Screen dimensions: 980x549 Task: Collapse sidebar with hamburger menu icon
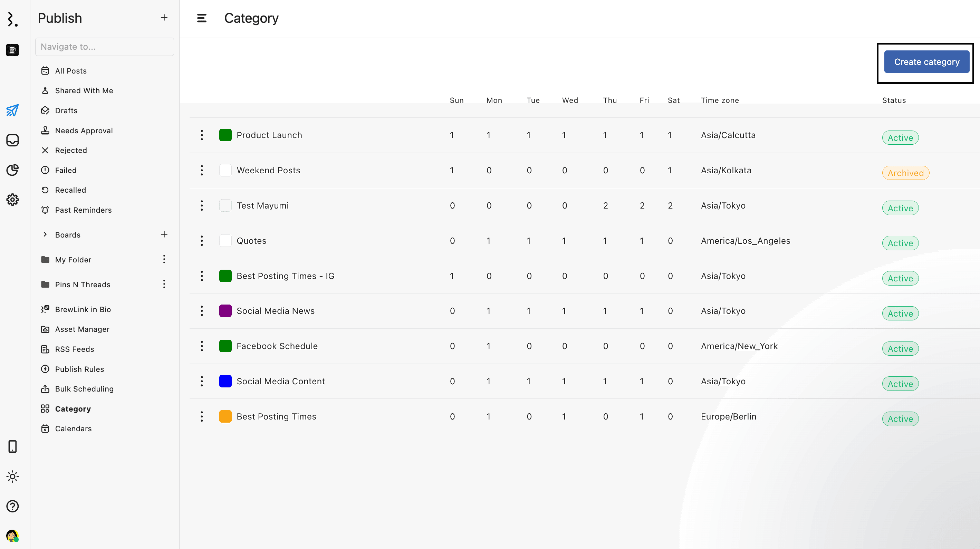point(202,18)
